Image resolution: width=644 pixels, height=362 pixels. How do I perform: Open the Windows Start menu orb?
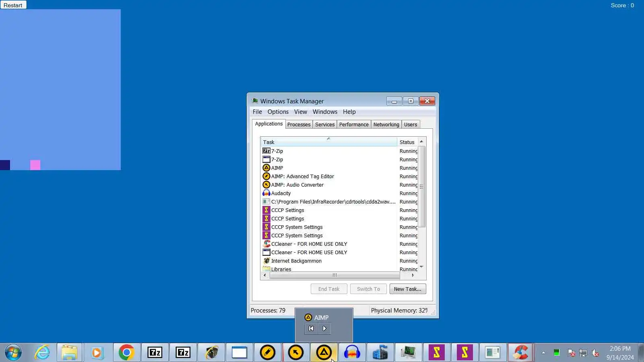(x=13, y=353)
